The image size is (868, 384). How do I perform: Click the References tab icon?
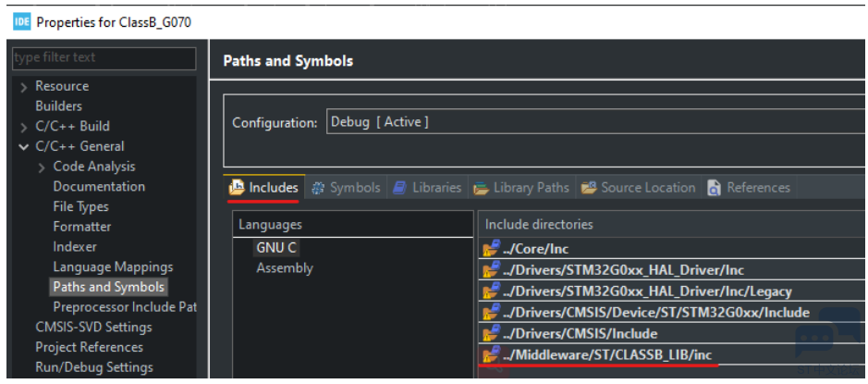[715, 188]
